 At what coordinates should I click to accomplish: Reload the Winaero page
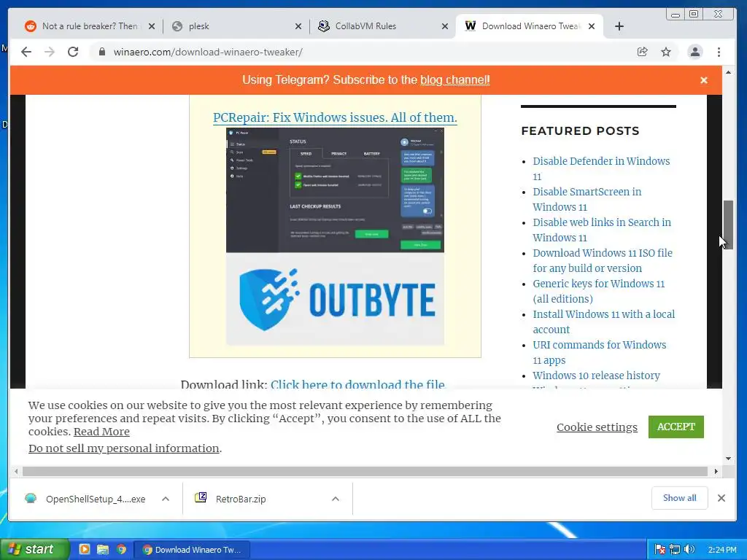pyautogui.click(x=73, y=52)
